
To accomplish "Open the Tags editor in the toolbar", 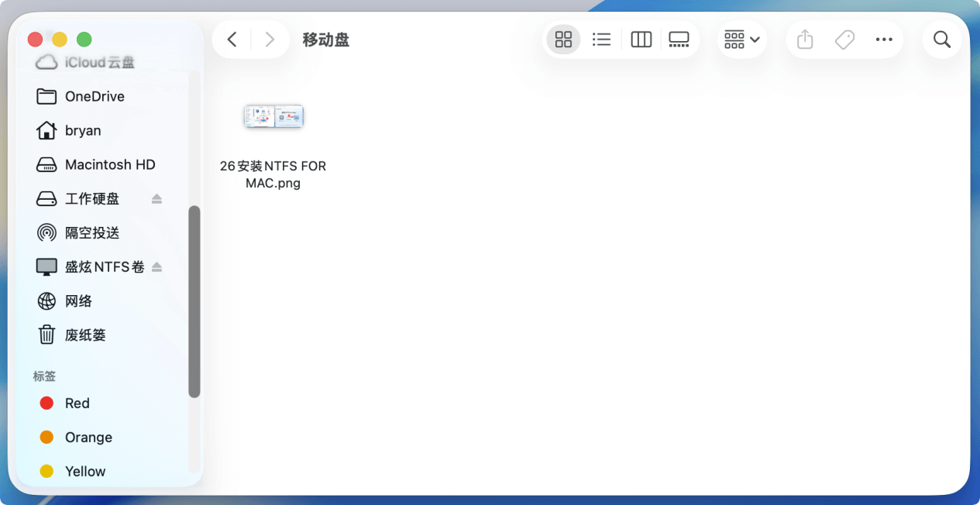I will tap(844, 39).
